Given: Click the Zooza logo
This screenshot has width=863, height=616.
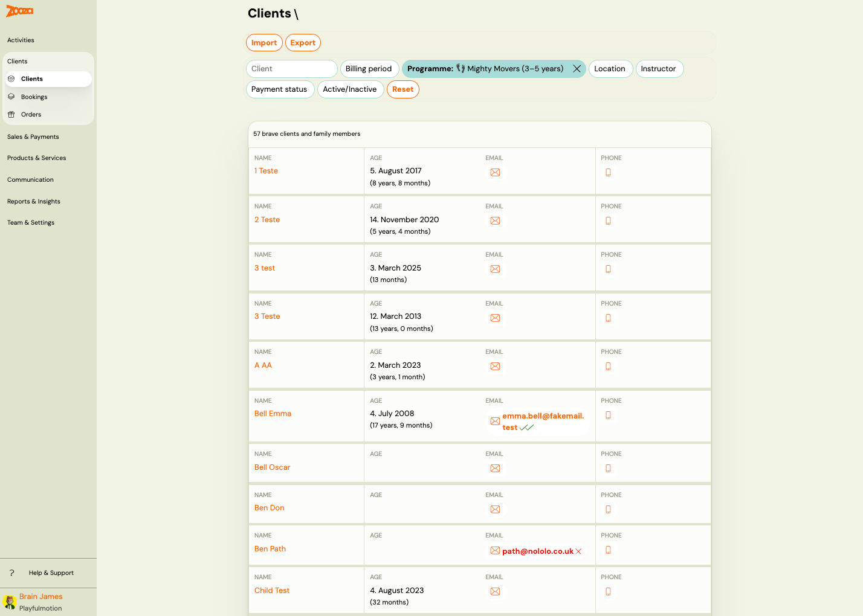Looking at the screenshot, I should (18, 11).
